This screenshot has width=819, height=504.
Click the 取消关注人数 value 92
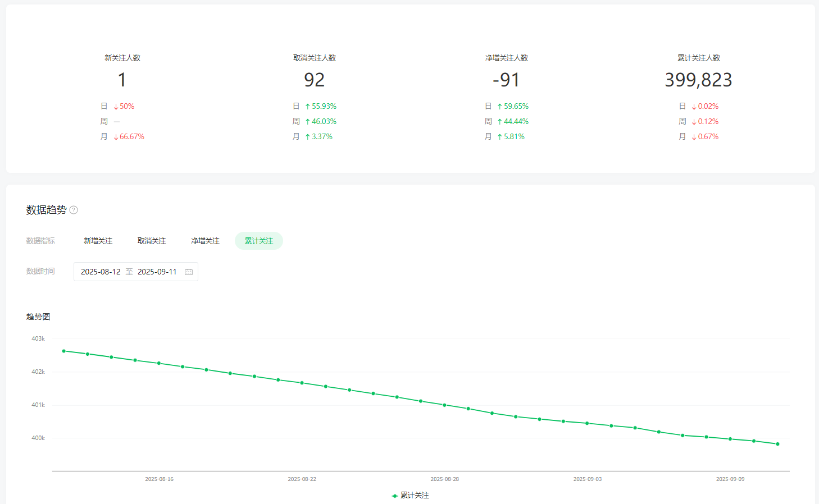(x=315, y=80)
